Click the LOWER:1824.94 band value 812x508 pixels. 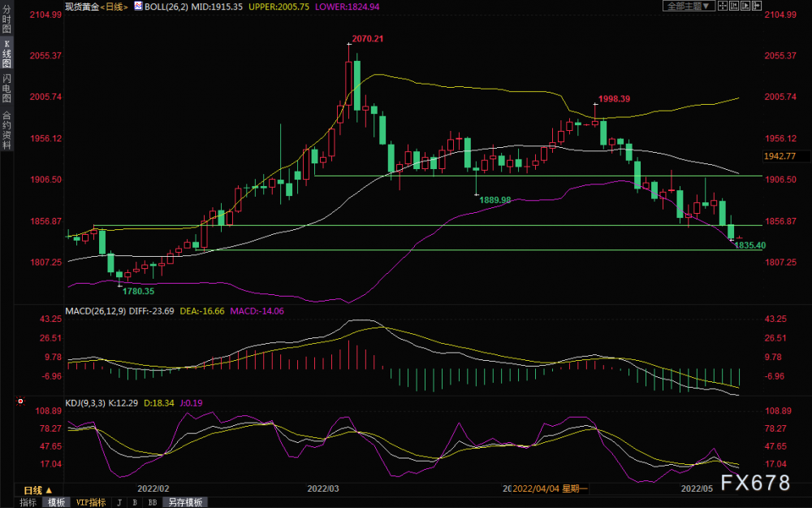click(347, 7)
